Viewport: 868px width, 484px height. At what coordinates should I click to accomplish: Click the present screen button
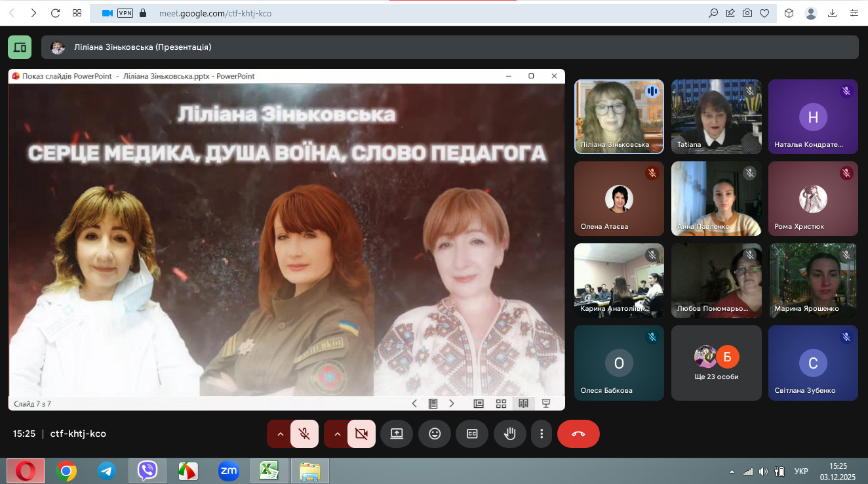(397, 434)
